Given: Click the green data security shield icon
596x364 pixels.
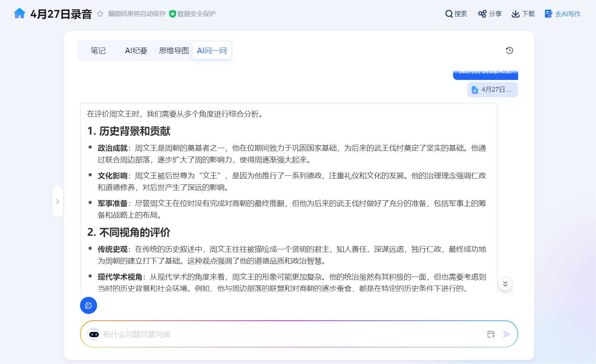Looking at the screenshot, I should pos(172,14).
